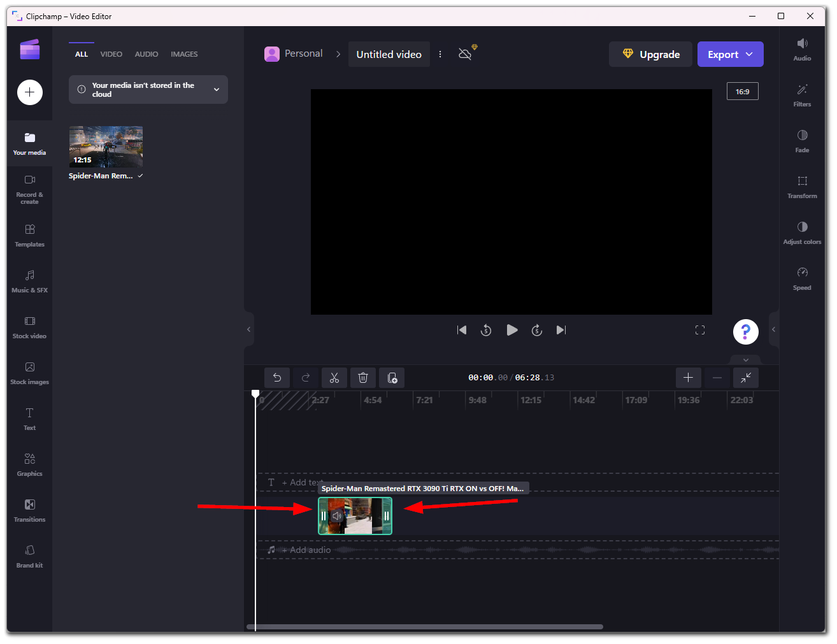Open Adjust colors panel

[x=802, y=233]
